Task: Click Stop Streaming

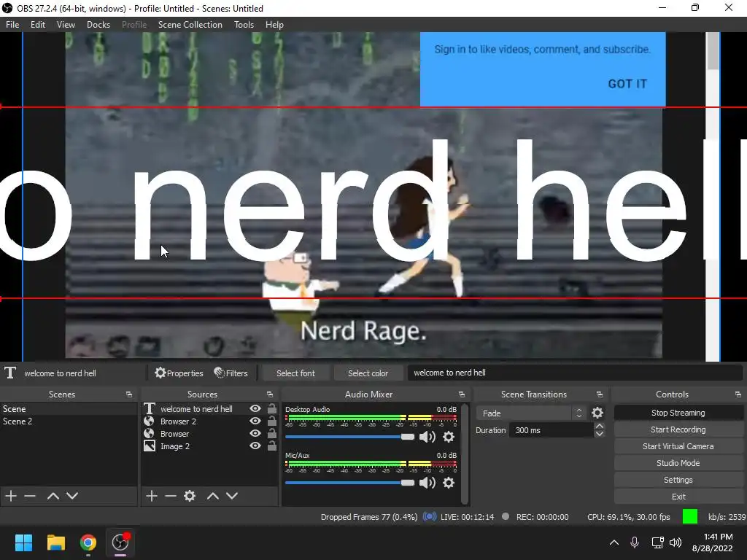Action: pos(678,413)
